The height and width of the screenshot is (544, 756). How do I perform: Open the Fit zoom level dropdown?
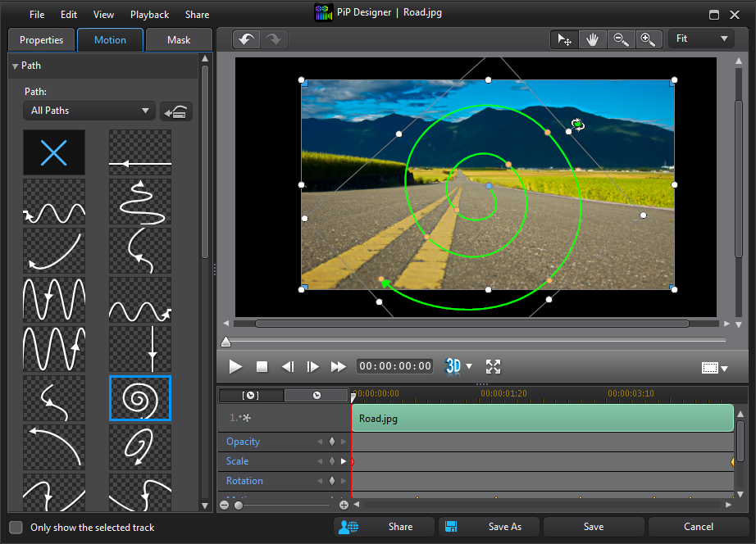[x=701, y=39]
